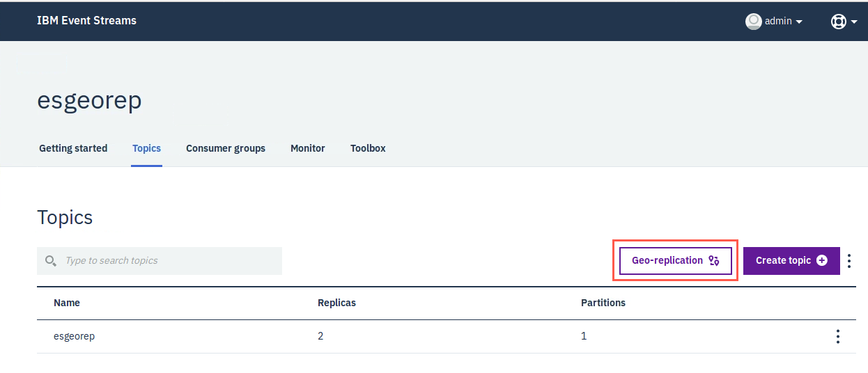This screenshot has height=373, width=868.
Task: Open the Toolbox tab
Action: [x=368, y=148]
